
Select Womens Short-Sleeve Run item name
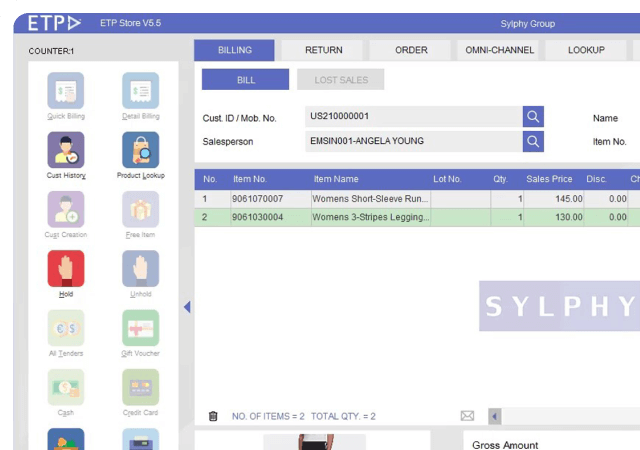371,199
